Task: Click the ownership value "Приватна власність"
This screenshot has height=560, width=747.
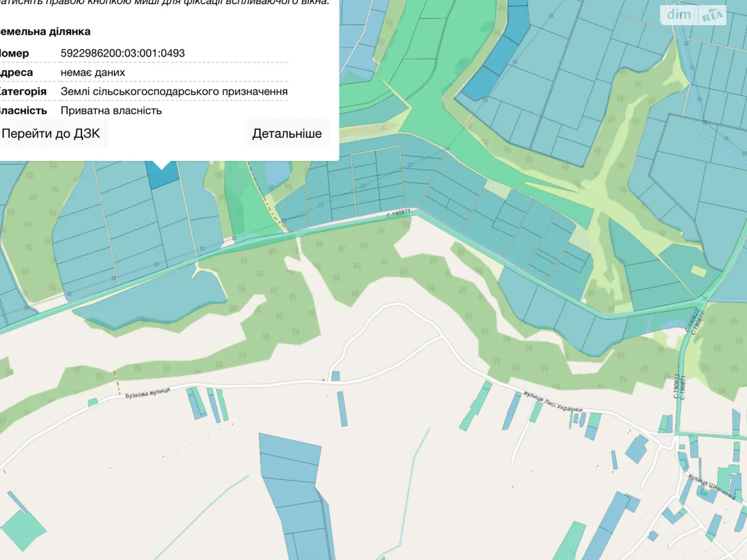Action: 111,111
